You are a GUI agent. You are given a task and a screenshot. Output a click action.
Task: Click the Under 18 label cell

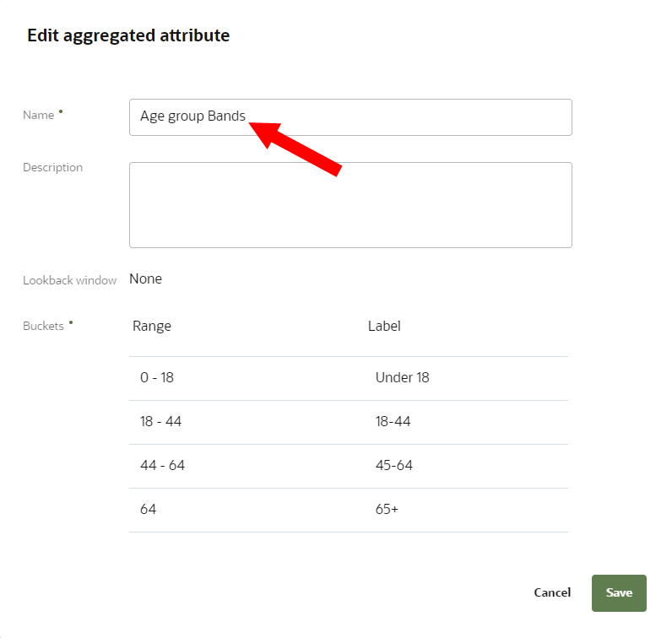402,378
